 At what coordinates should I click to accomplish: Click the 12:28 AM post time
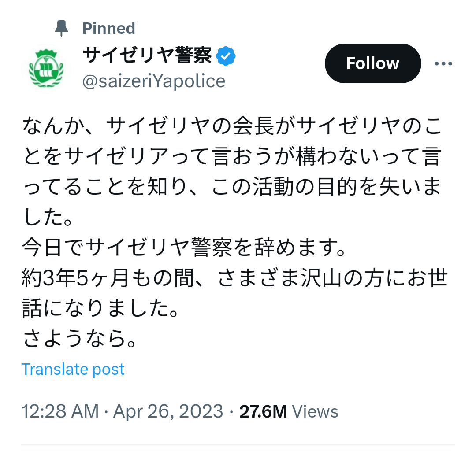58,410
